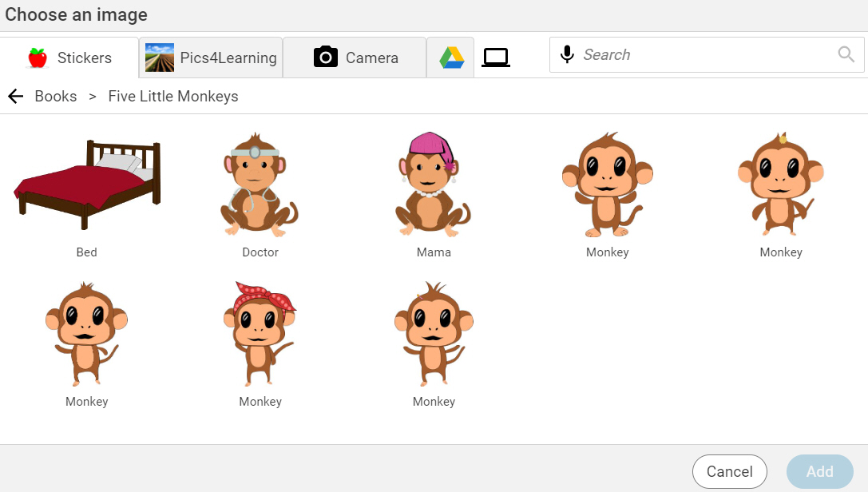
Task: Open the camera icon on Camera tab
Action: [x=325, y=57]
